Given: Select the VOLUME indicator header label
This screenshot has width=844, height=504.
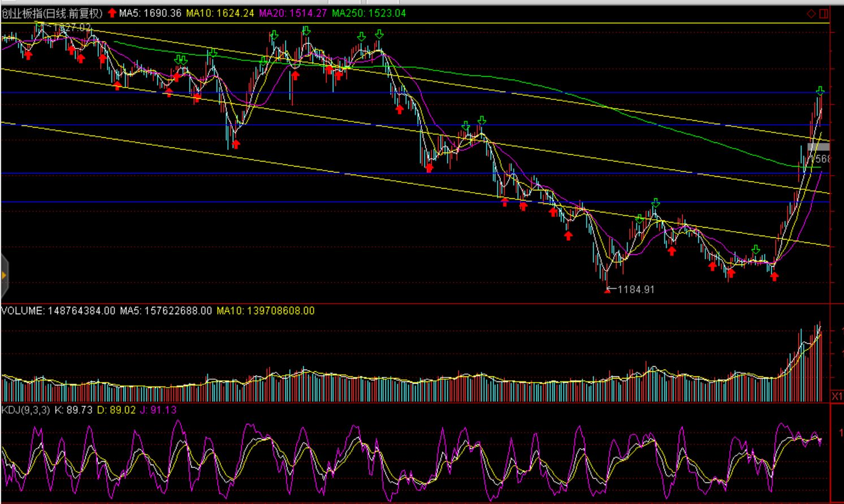Looking at the screenshot, I should [x=58, y=311].
